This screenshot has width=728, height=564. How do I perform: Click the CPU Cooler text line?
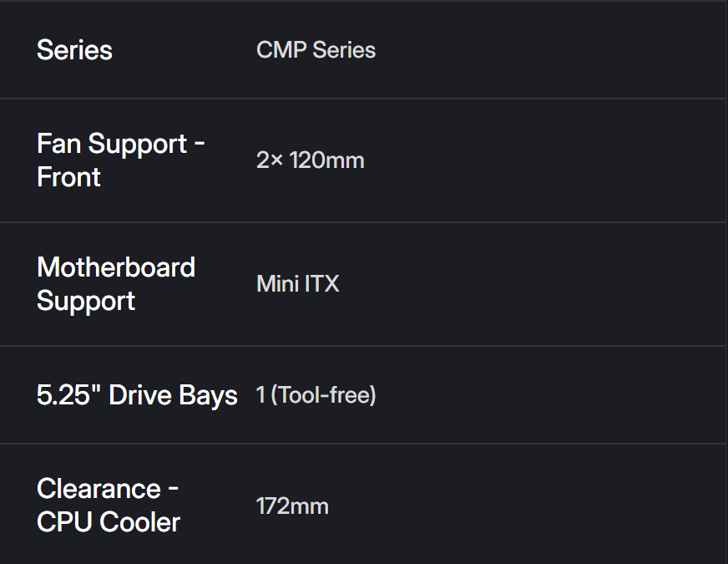(x=109, y=522)
